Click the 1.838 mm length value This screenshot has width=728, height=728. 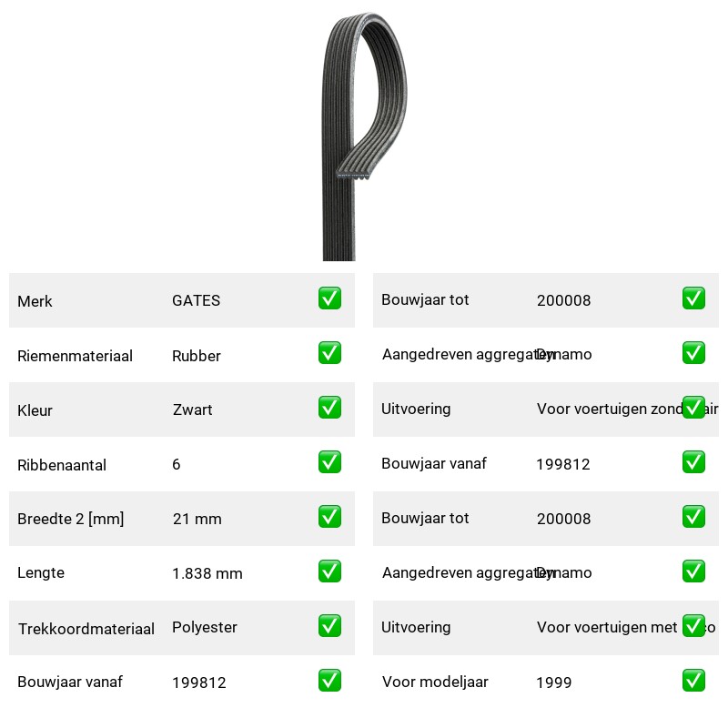(x=207, y=573)
